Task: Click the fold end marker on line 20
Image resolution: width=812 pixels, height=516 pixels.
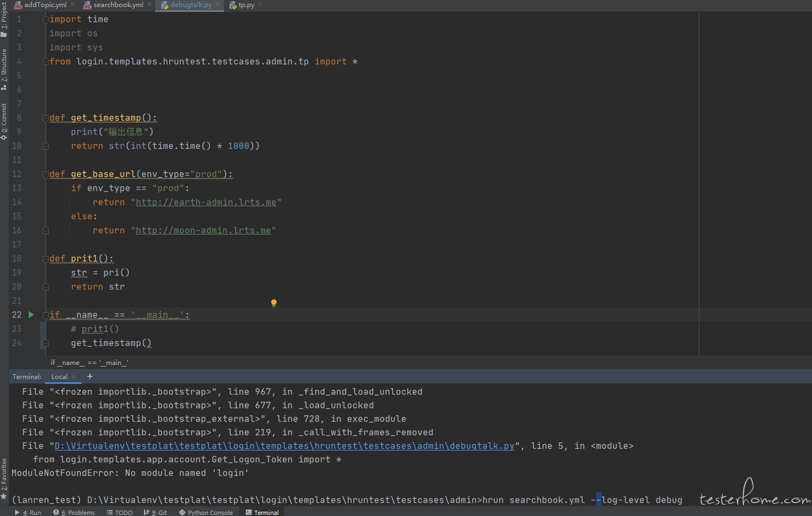Action: click(45, 287)
